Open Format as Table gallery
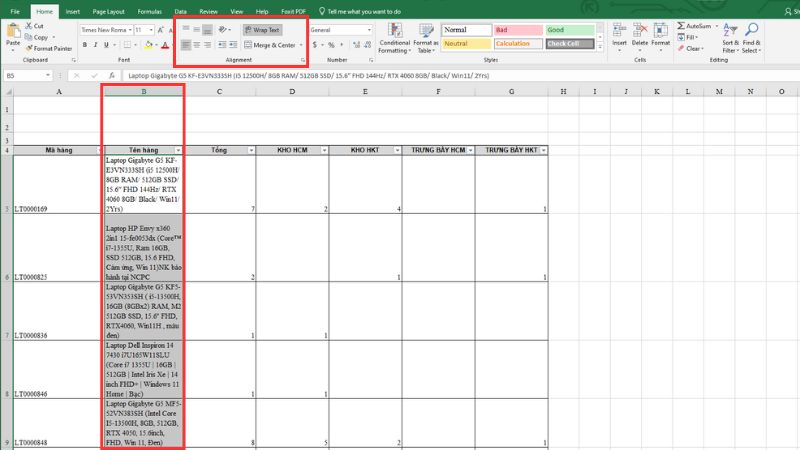This screenshot has height=450, width=800. click(x=426, y=38)
